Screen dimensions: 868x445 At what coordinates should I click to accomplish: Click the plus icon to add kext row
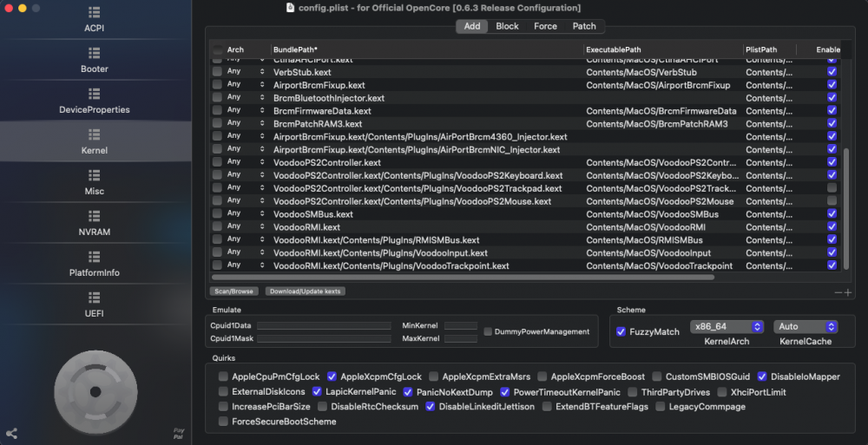pyautogui.click(x=848, y=292)
